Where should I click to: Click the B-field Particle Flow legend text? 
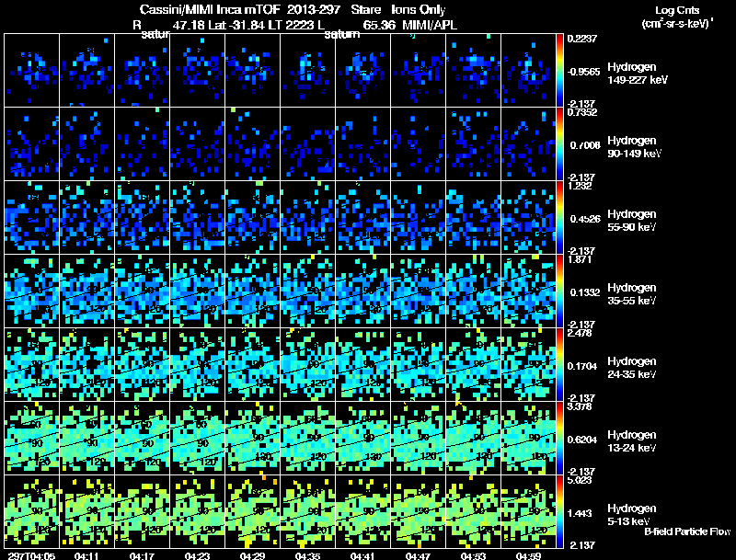686,531
